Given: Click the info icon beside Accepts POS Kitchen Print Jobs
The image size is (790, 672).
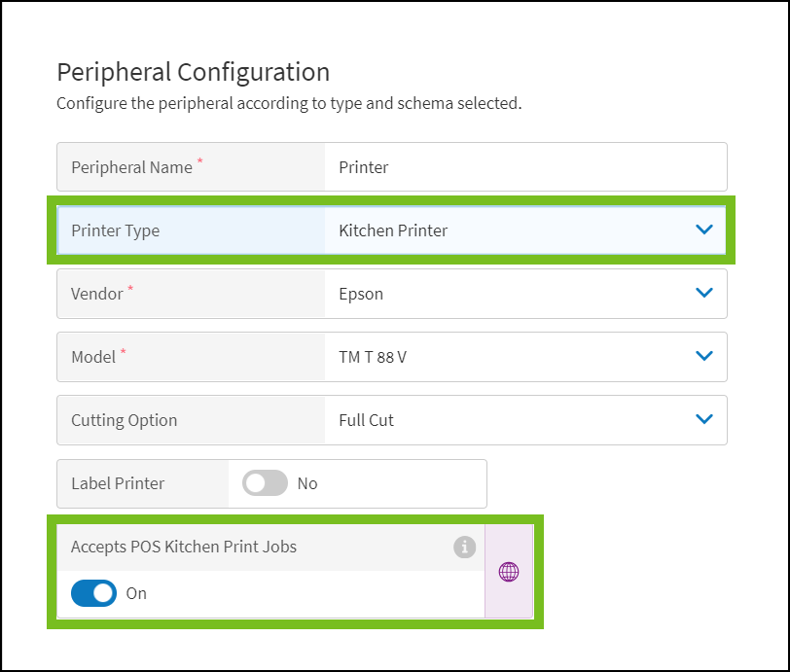Looking at the screenshot, I should (464, 548).
